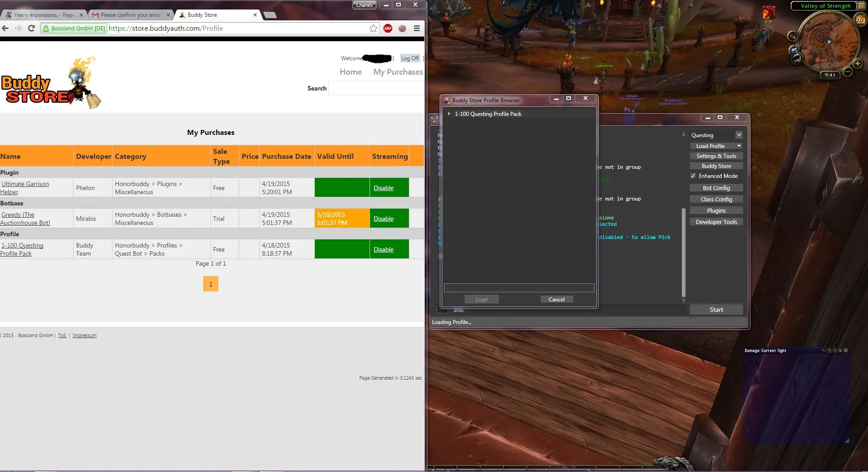Click the garrison report minimap button
This screenshot has width=868, height=472.
(797, 58)
